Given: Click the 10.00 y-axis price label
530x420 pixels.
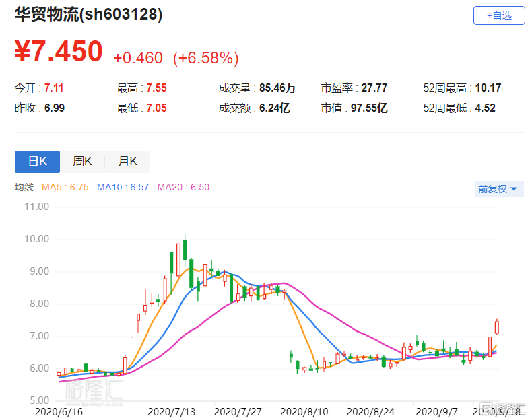Looking at the screenshot, I should tap(36, 239).
